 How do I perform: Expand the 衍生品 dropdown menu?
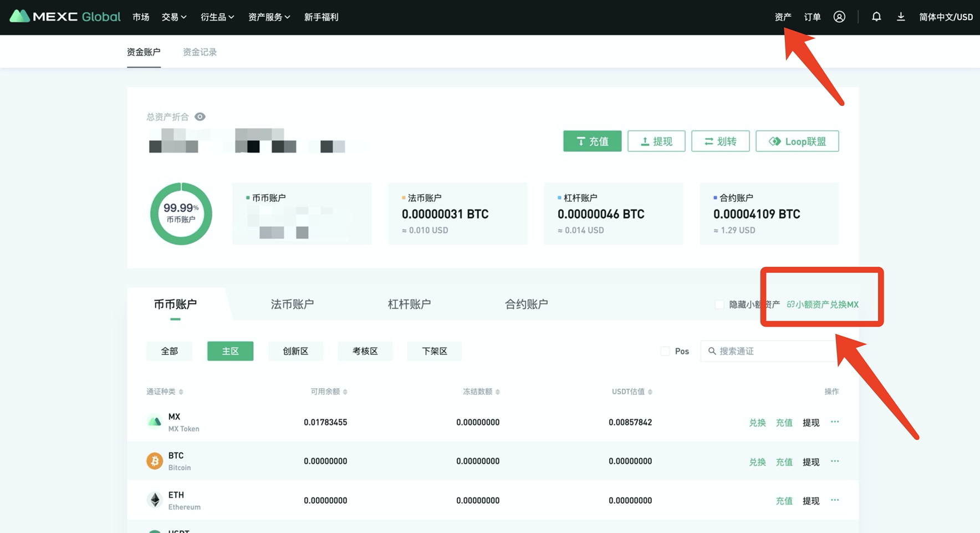(217, 17)
